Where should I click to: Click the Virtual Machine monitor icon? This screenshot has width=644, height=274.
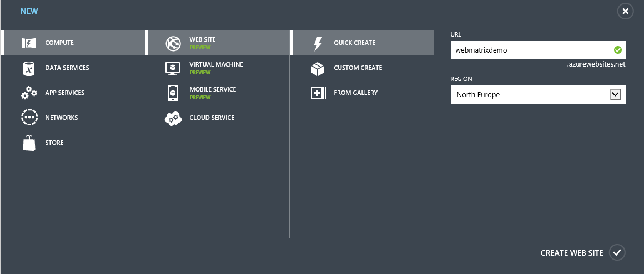pos(173,69)
